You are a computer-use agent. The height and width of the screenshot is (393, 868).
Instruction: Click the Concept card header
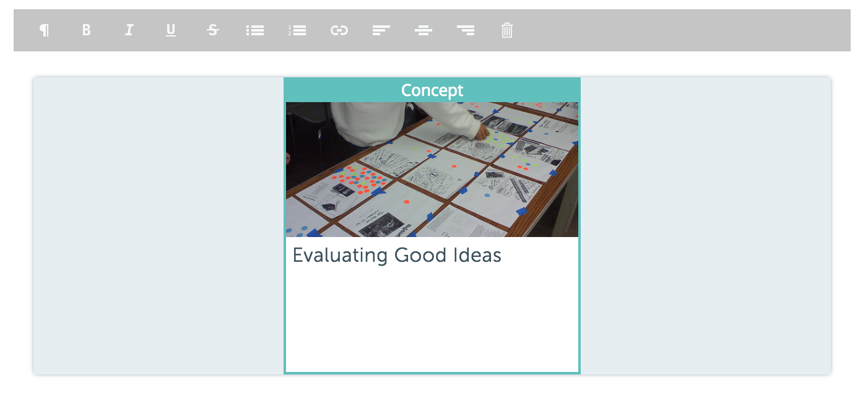432,90
